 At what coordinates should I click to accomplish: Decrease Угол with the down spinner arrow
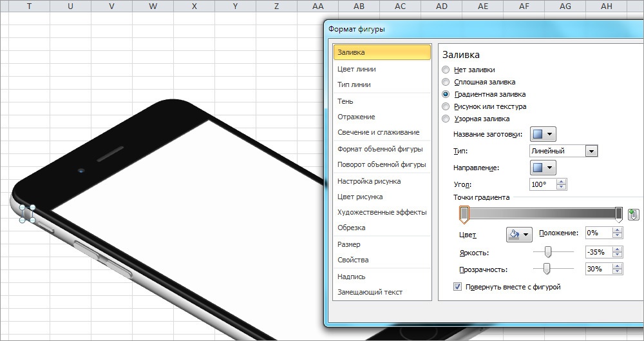pos(562,187)
